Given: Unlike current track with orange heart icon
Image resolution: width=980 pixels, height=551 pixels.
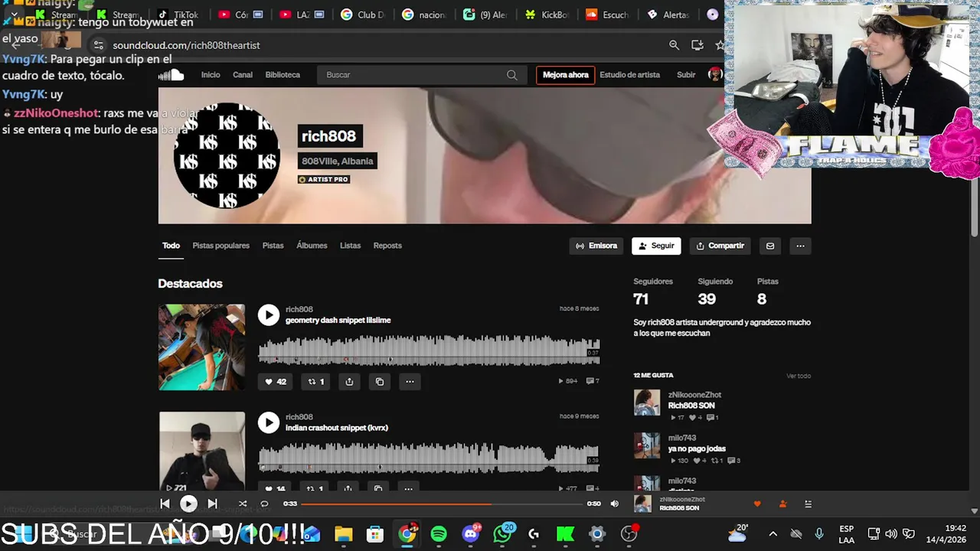Looking at the screenshot, I should pyautogui.click(x=757, y=504).
